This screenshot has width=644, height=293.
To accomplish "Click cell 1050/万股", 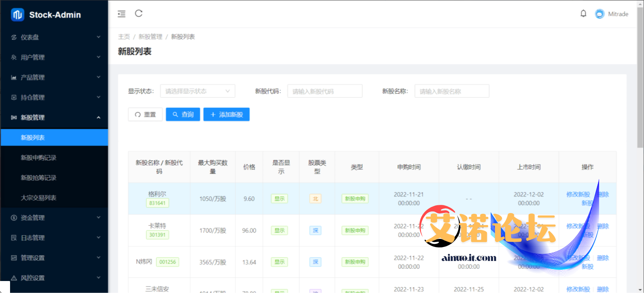I will 213,199.
